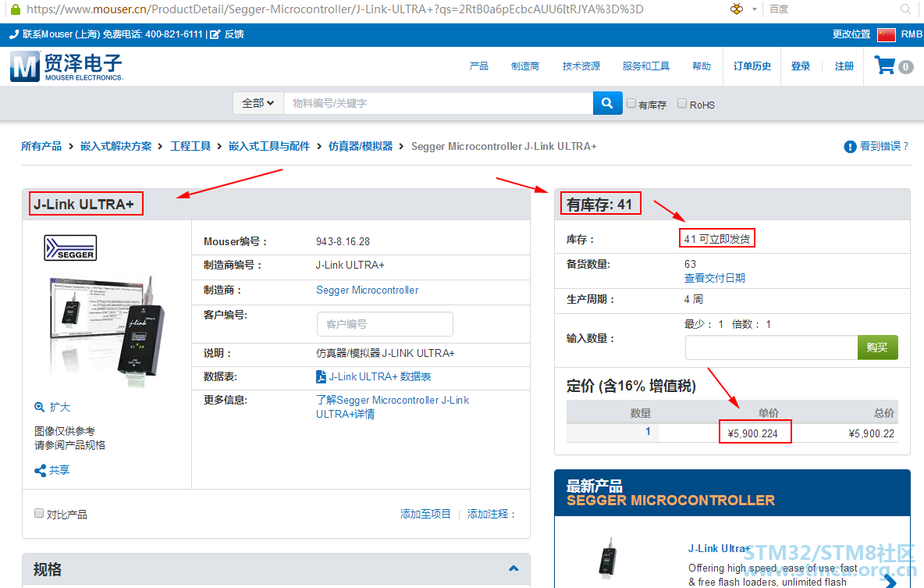The width and height of the screenshot is (924, 588).
Task: Open the 产品 menu
Action: pos(478,66)
